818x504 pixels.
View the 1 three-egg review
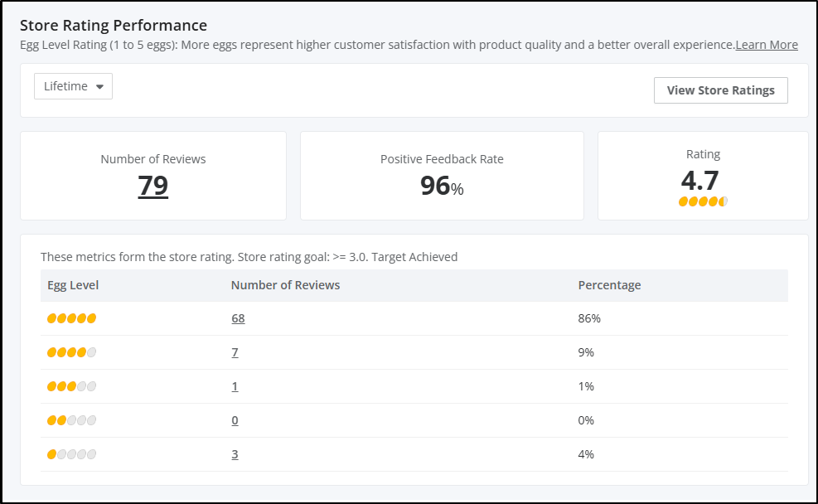click(235, 386)
